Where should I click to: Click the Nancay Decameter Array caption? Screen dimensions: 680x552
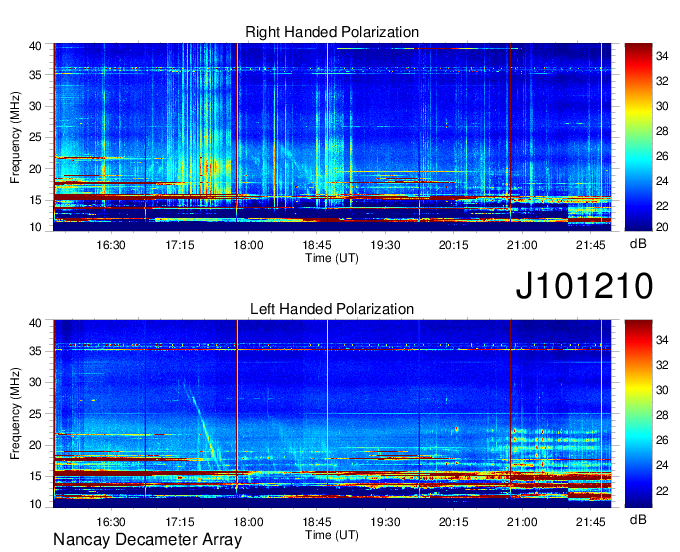[x=147, y=540]
